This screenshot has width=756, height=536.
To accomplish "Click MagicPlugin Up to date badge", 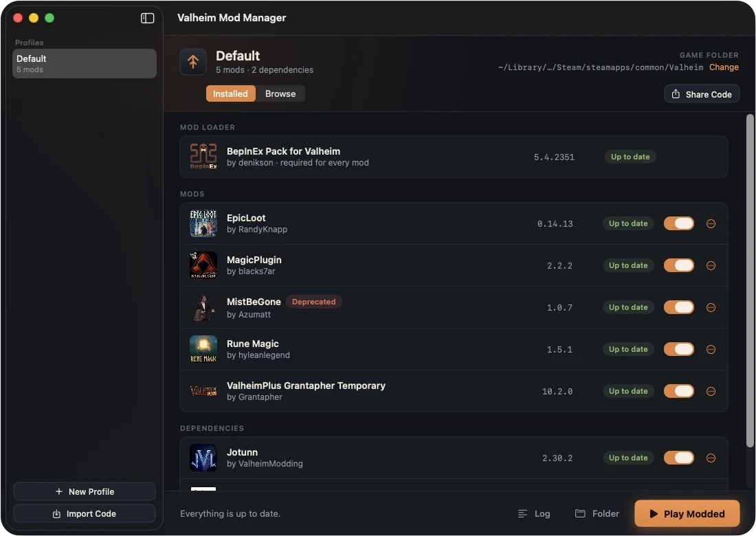I will click(x=628, y=265).
